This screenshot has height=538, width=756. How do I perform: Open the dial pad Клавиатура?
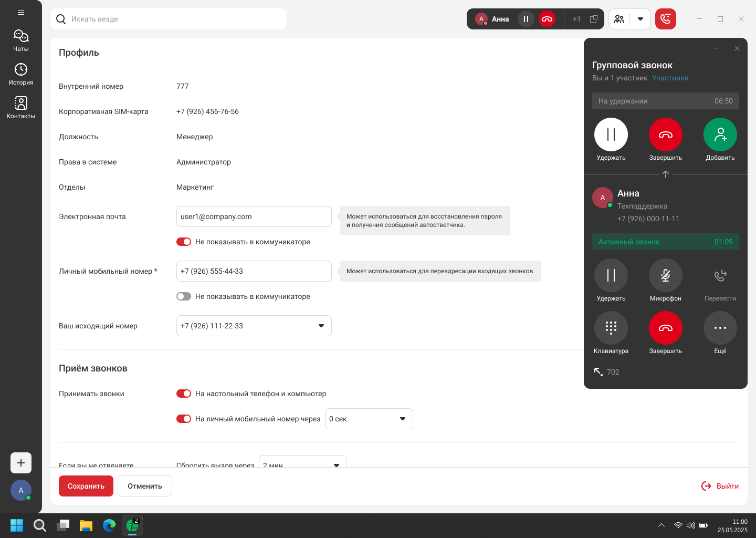611,328
